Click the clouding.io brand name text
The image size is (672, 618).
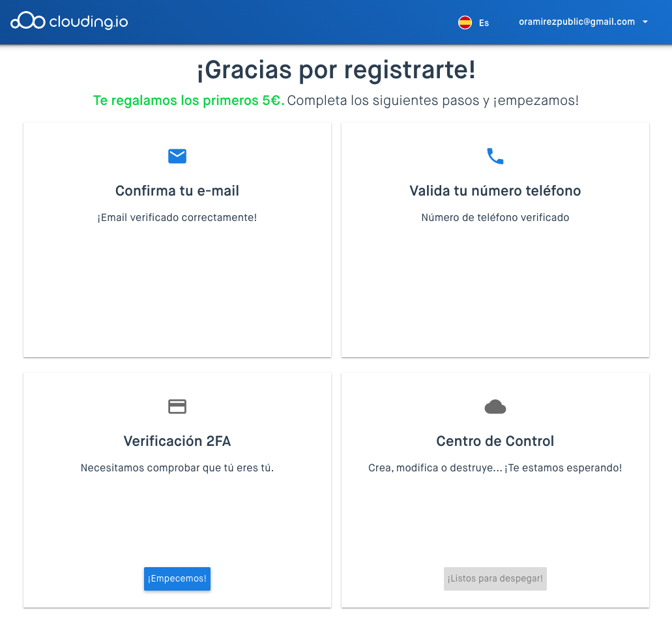tap(89, 22)
